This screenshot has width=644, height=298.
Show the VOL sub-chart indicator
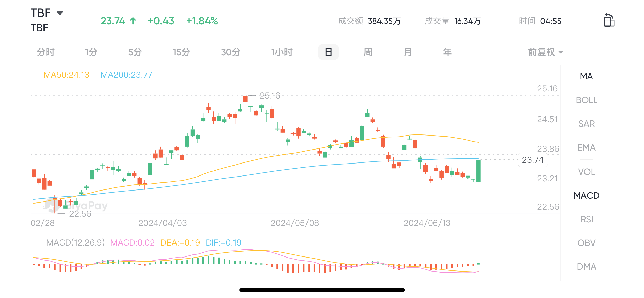(587, 172)
